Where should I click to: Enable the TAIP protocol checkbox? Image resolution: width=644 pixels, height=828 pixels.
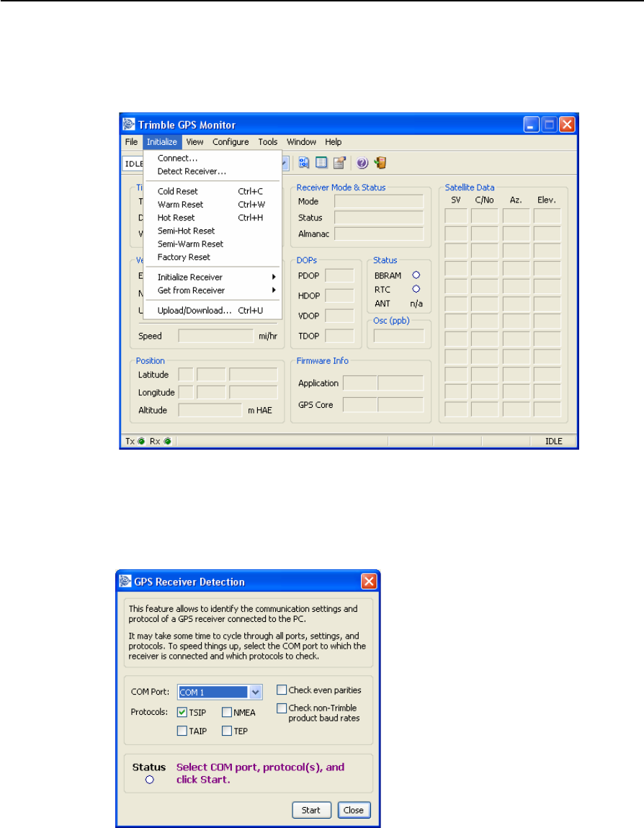tap(182, 731)
